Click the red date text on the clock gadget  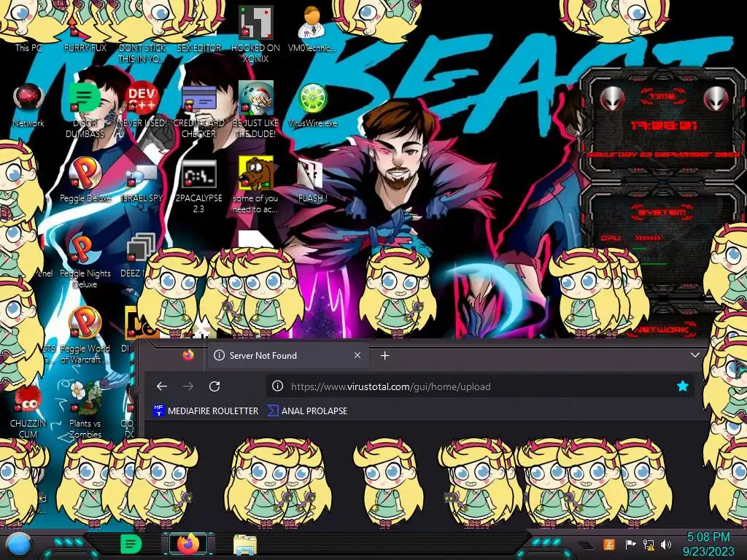pyautogui.click(x=663, y=155)
